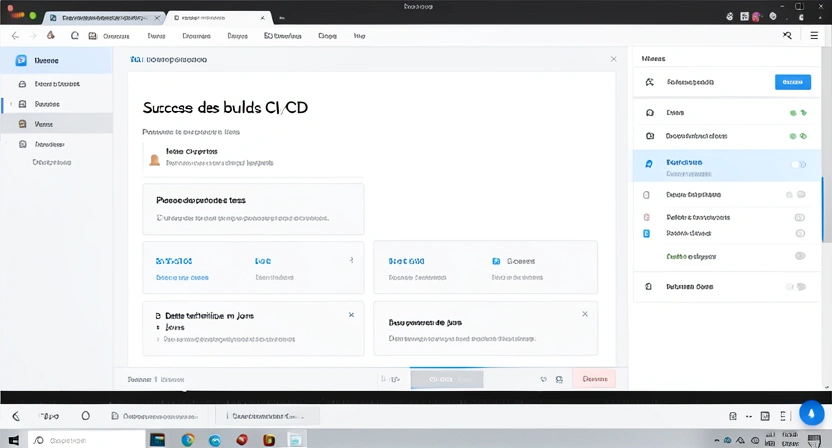The height and width of the screenshot is (448, 832).
Task: Click the tools icon left of the hamburger menu
Action: pyautogui.click(x=787, y=35)
